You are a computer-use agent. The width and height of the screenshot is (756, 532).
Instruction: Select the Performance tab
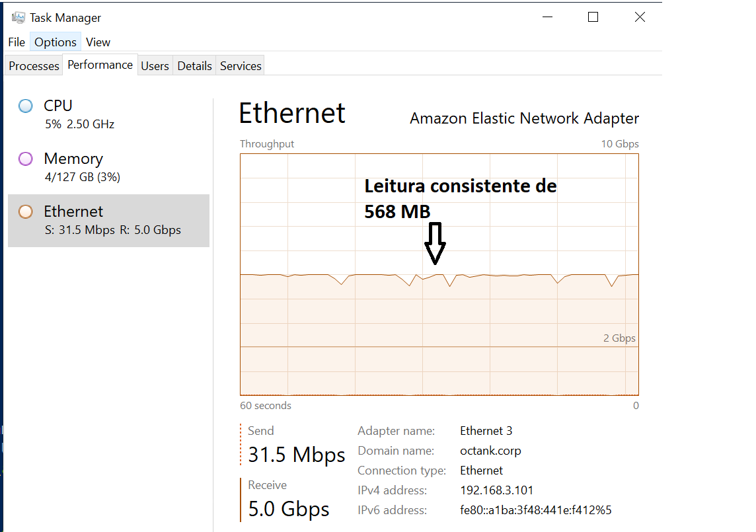coord(100,65)
